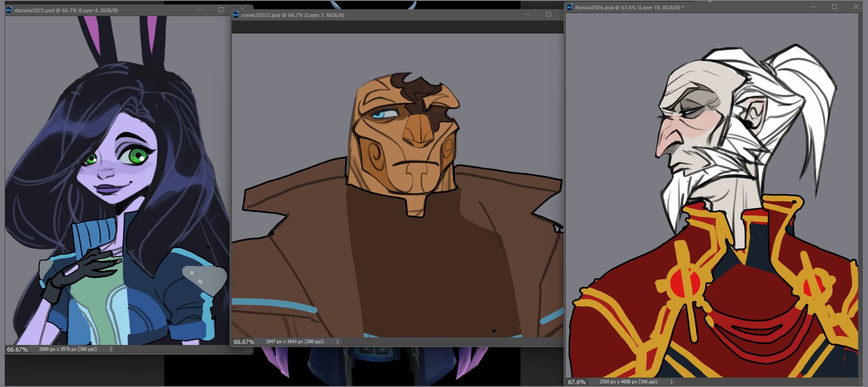Expand status bar arrow in crevis20252.psd window

[x=337, y=342]
